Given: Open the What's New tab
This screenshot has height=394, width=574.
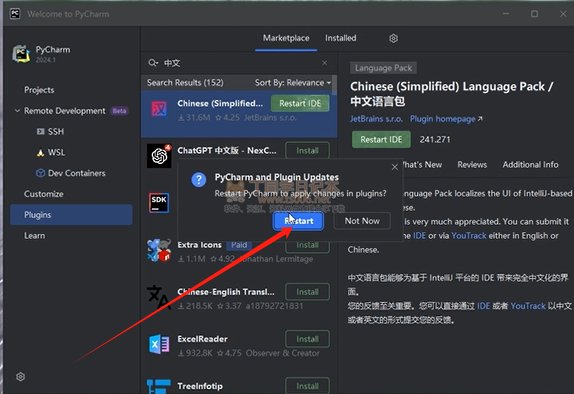Looking at the screenshot, I should (422, 165).
